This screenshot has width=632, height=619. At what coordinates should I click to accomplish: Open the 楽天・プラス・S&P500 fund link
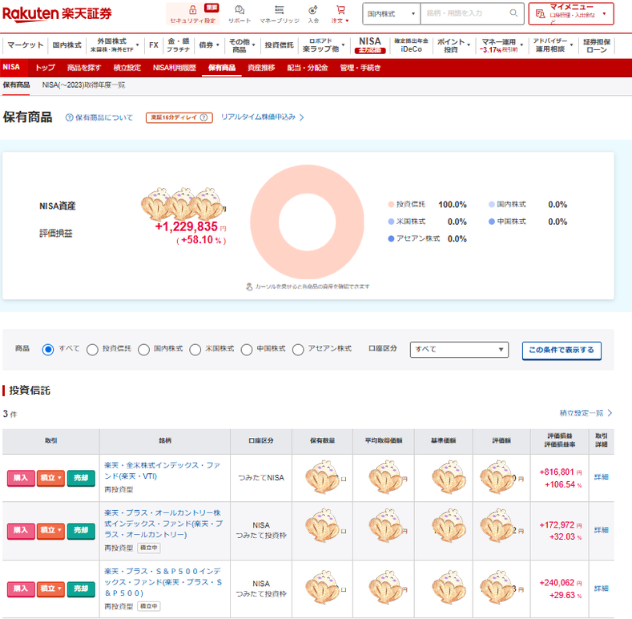click(163, 582)
